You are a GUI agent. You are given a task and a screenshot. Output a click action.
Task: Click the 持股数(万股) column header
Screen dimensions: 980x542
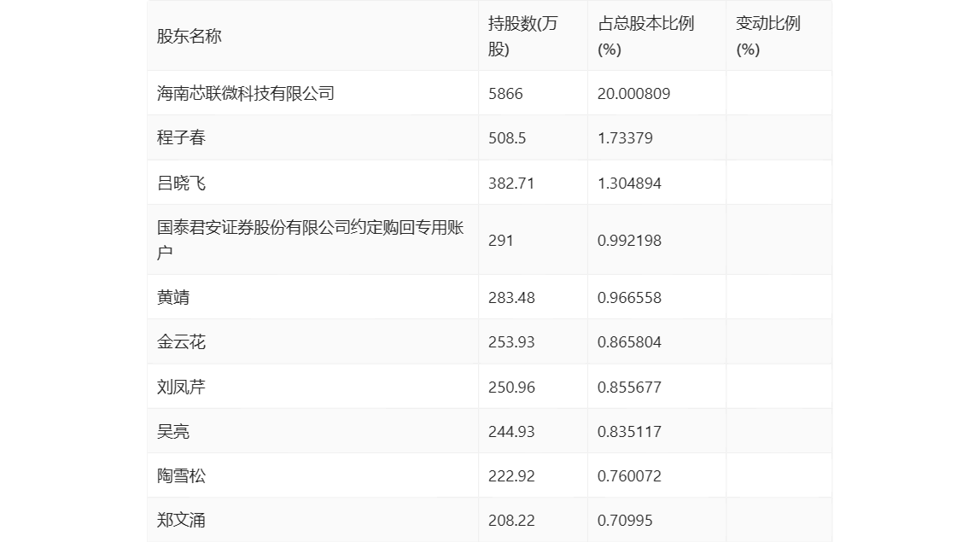pyautogui.click(x=522, y=36)
